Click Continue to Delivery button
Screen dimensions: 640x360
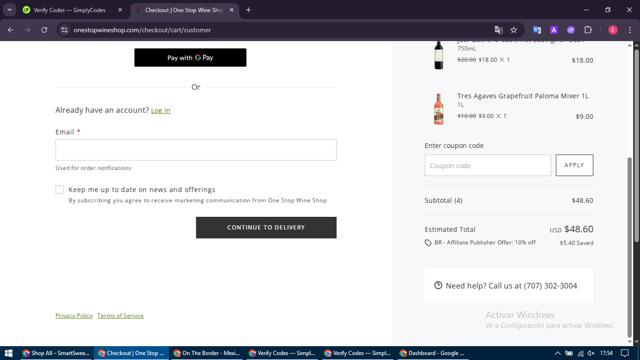(x=266, y=227)
